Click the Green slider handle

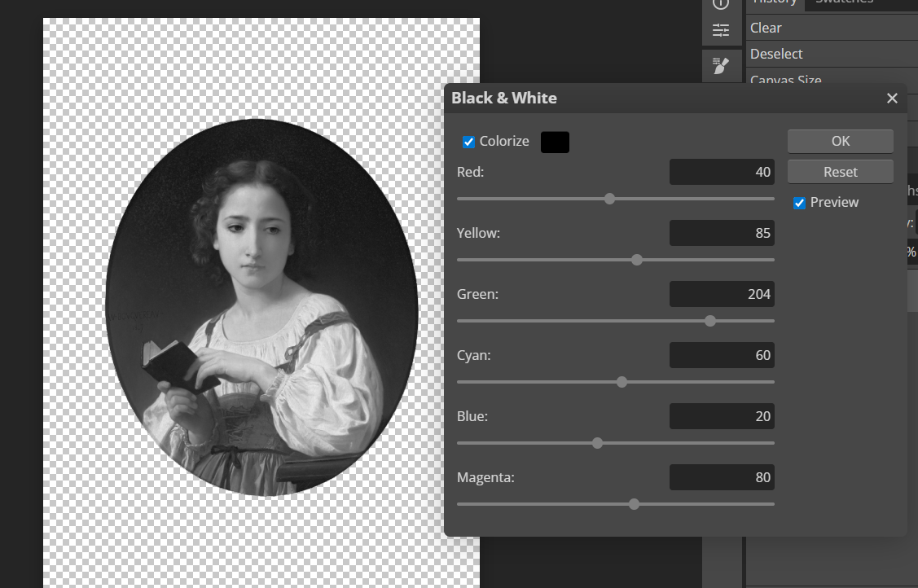710,321
